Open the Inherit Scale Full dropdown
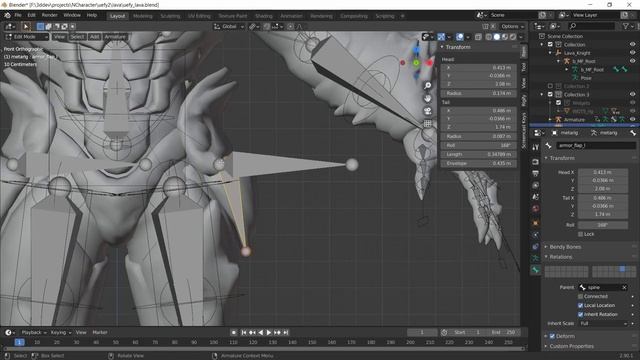This screenshot has width=640, height=360. (x=603, y=323)
